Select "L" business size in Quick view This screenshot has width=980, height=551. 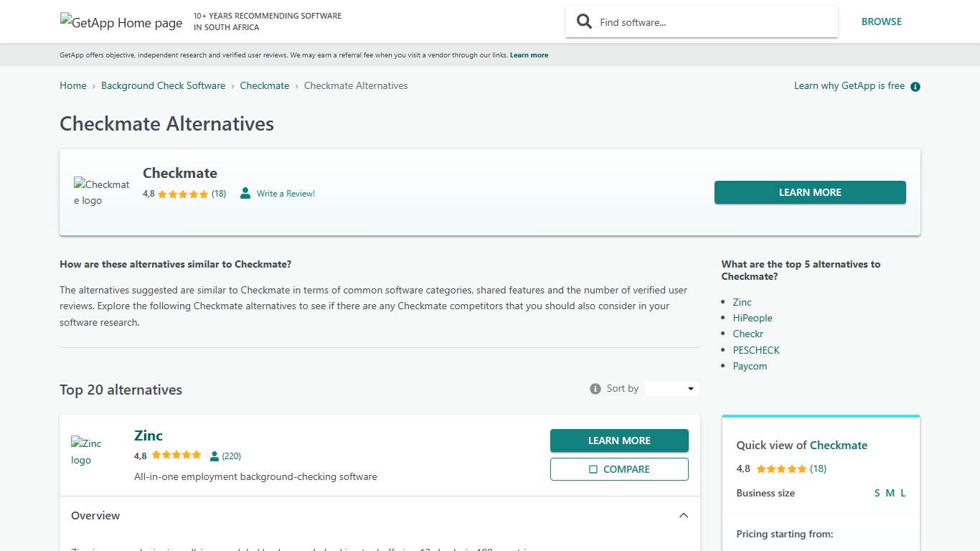click(903, 493)
